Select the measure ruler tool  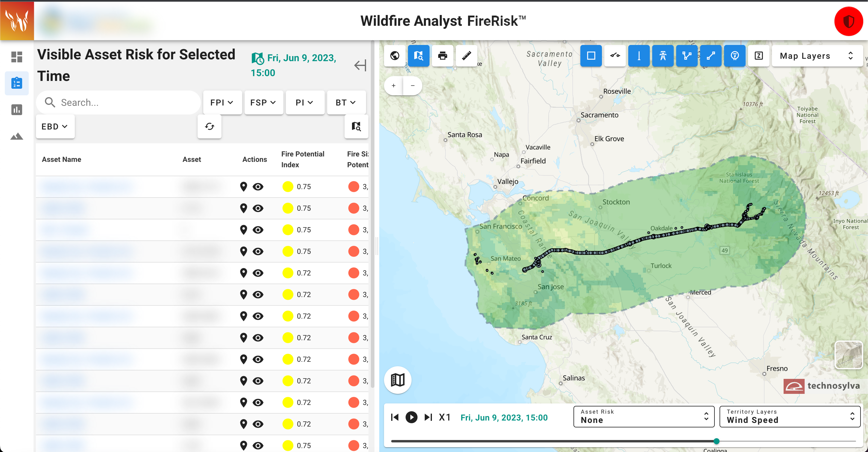[x=466, y=56]
